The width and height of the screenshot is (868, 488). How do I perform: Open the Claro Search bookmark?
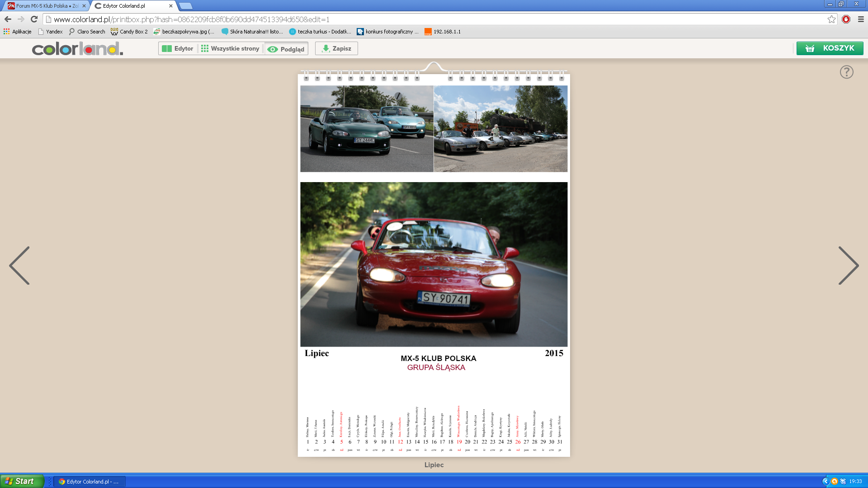point(87,32)
